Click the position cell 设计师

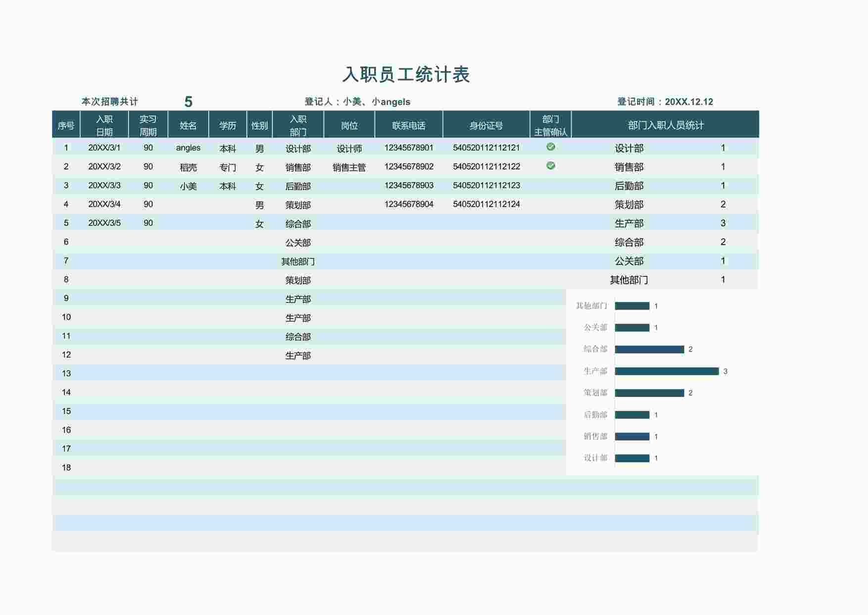(x=349, y=149)
